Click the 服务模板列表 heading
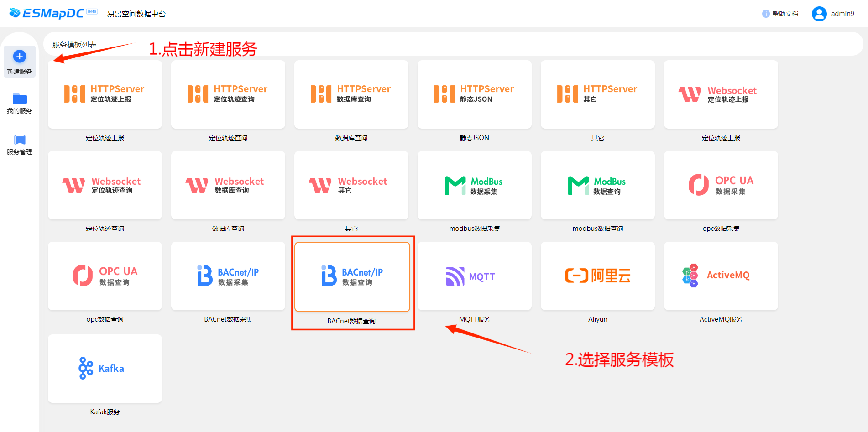Image resolution: width=868 pixels, height=432 pixels. (x=74, y=44)
